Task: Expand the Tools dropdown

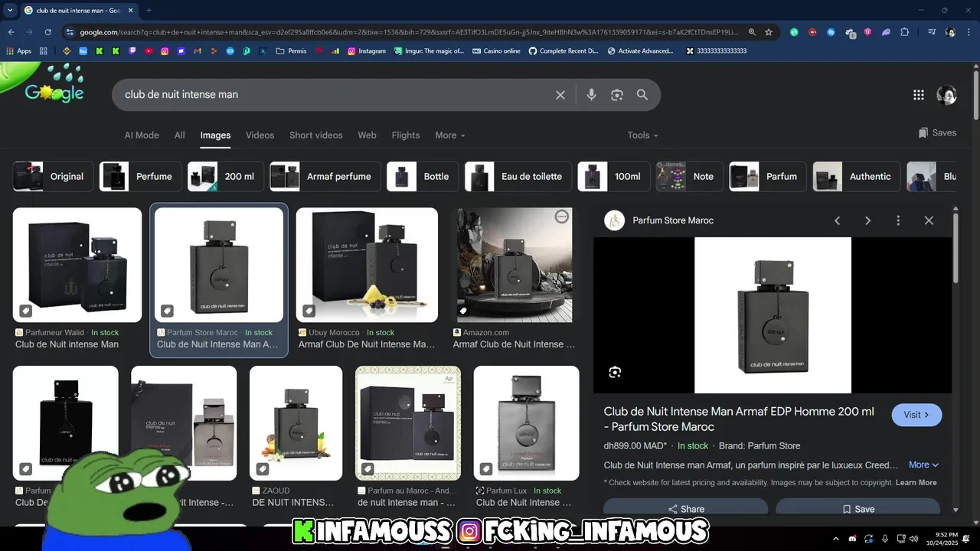Action: [x=643, y=135]
